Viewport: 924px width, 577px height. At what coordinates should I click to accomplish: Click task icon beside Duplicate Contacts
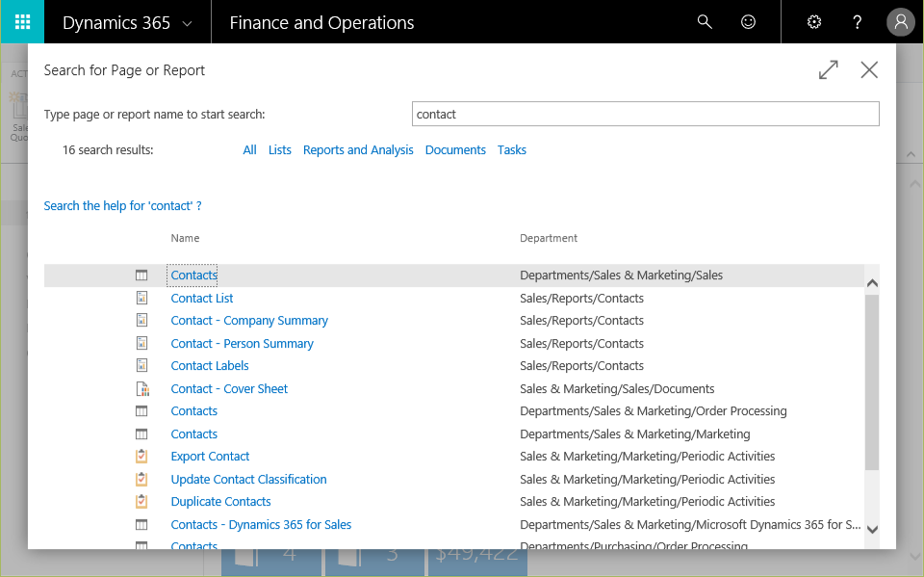click(141, 502)
